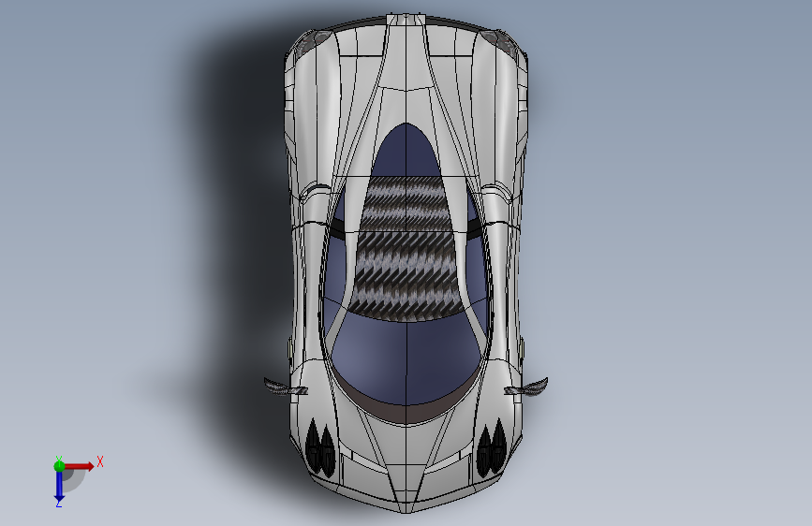Screen dimensions: 812x526
Task: Click the blue Z axis of the triad
Action: 59,487
